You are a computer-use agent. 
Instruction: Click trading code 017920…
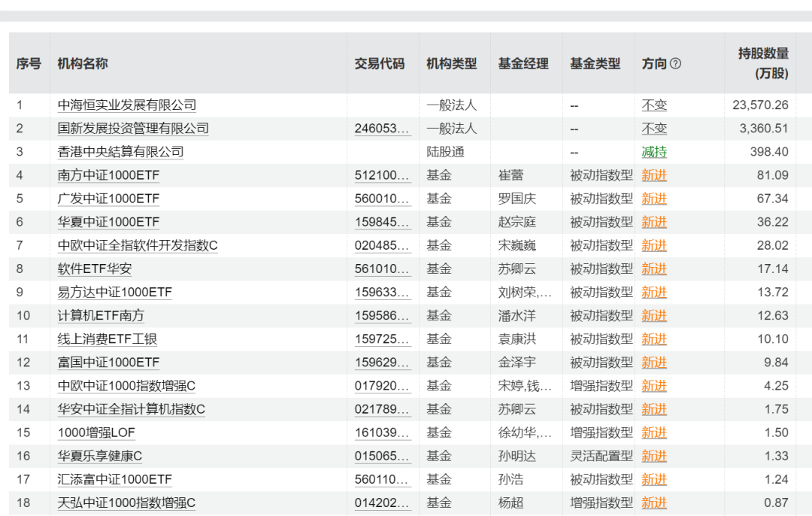[x=383, y=386]
